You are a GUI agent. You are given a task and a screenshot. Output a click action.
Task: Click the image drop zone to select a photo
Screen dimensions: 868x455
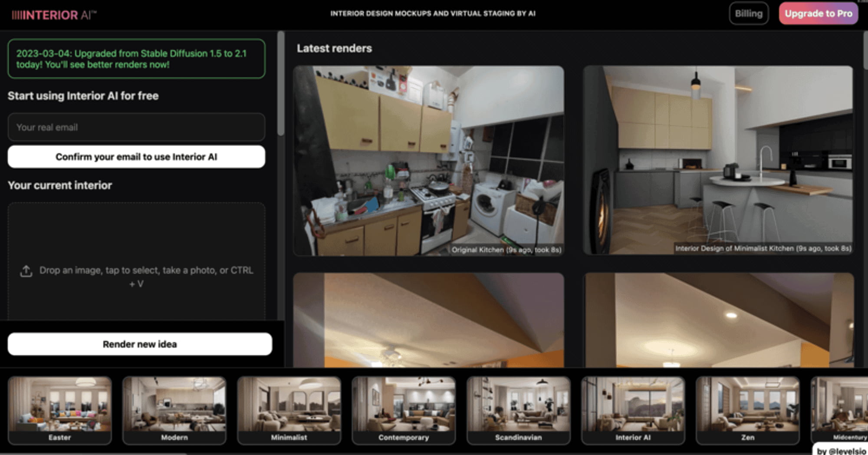click(x=136, y=261)
